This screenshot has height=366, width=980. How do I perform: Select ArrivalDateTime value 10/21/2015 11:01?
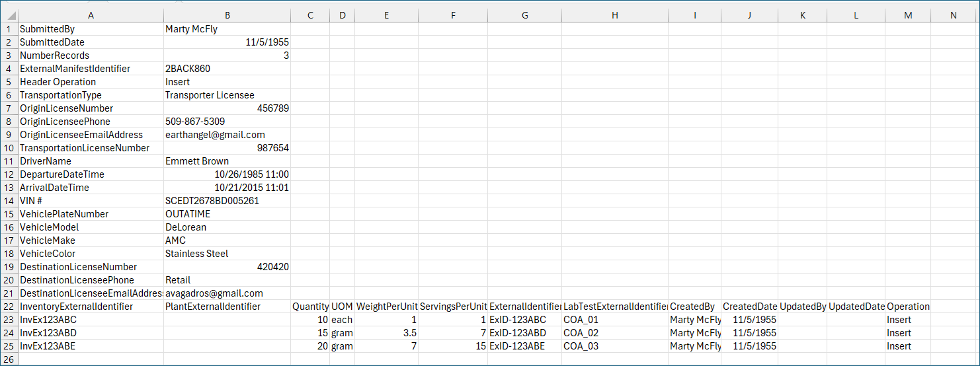coord(227,188)
